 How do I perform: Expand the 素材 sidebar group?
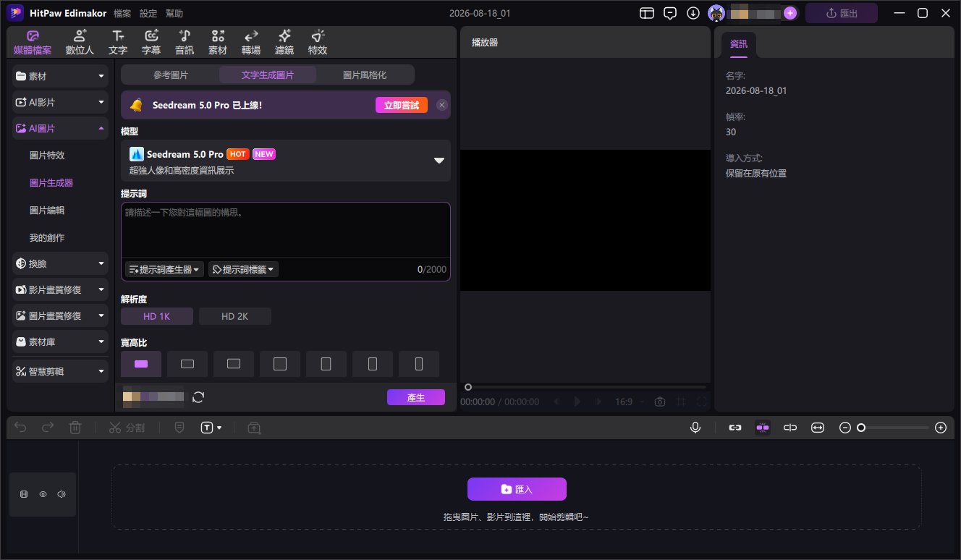click(x=61, y=76)
